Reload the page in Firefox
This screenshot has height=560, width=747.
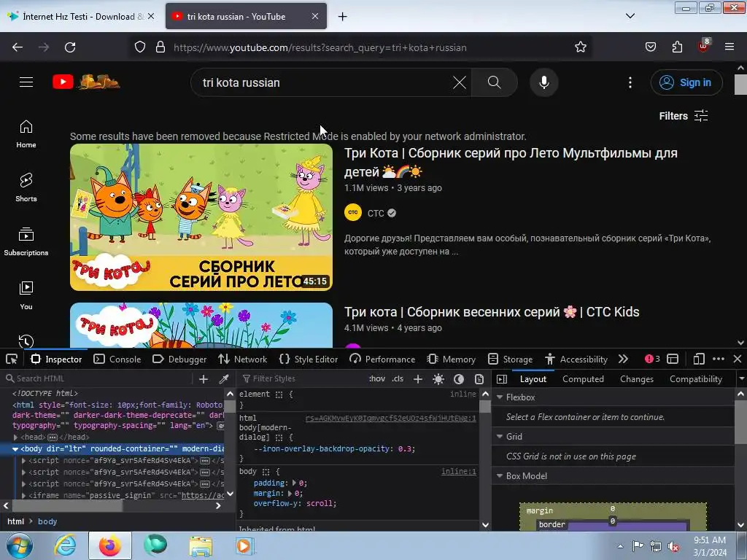pos(70,47)
